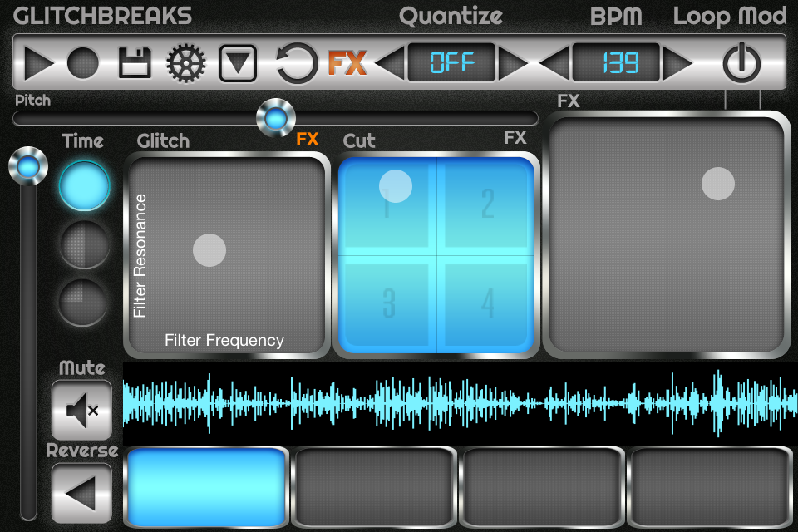798x532 pixels.
Task: Select the third loop slot
Action: click(542, 486)
